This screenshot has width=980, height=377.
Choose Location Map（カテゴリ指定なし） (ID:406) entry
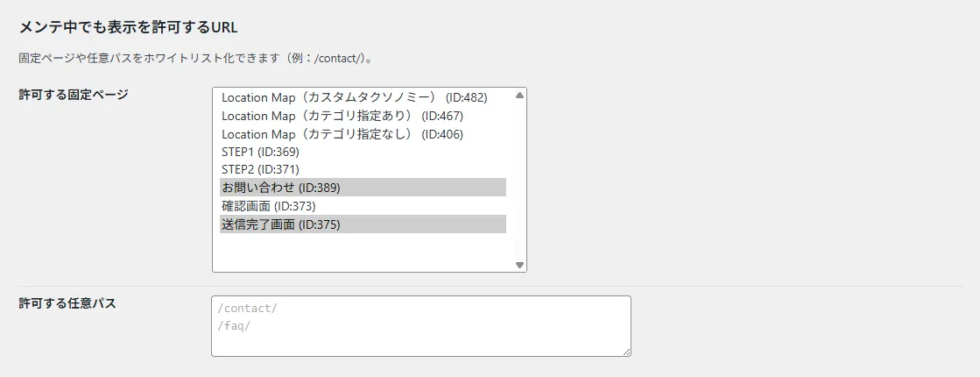coord(342,134)
